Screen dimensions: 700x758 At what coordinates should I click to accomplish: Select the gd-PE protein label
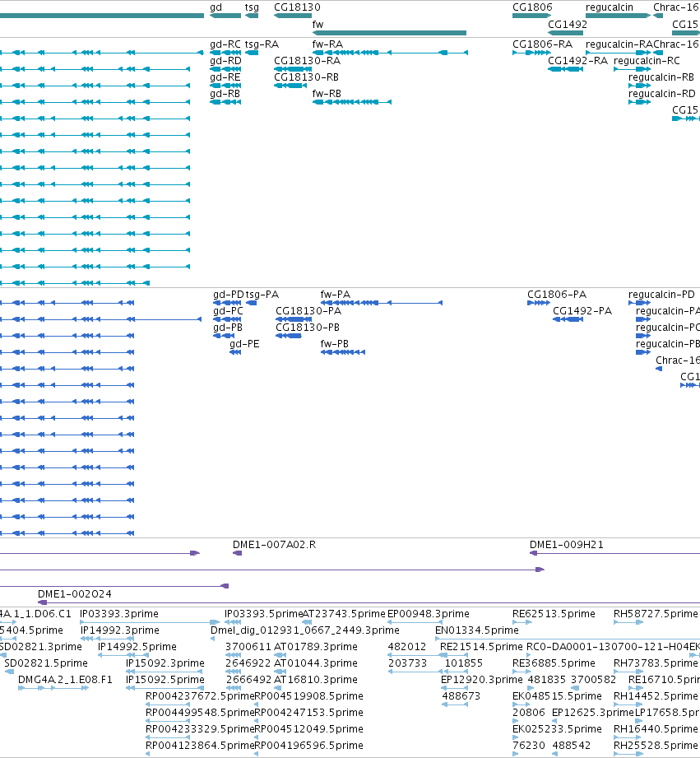(x=244, y=344)
